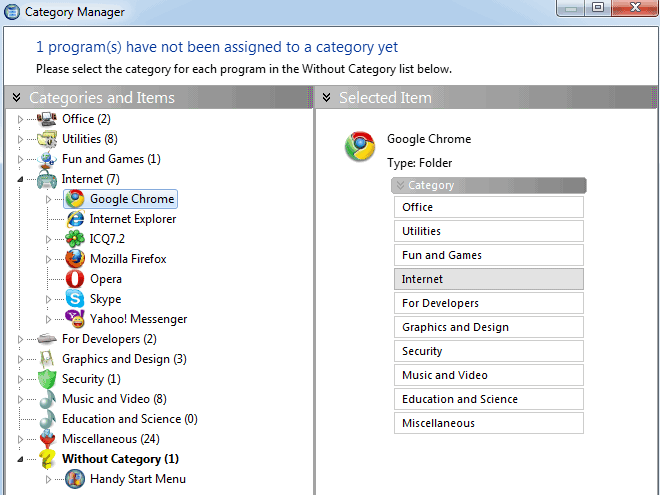Select Graphics and Design tree item
This screenshot has height=495, width=660.
click(x=123, y=359)
